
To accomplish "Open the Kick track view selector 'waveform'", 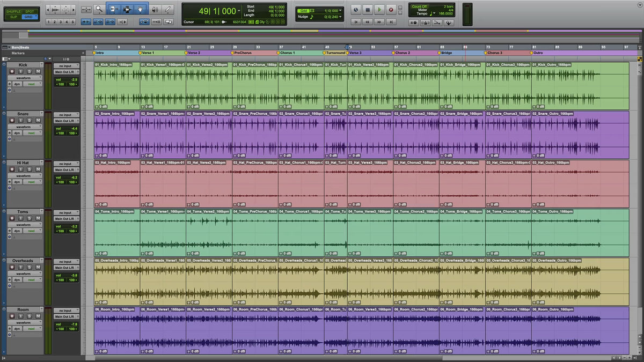I will (x=25, y=78).
